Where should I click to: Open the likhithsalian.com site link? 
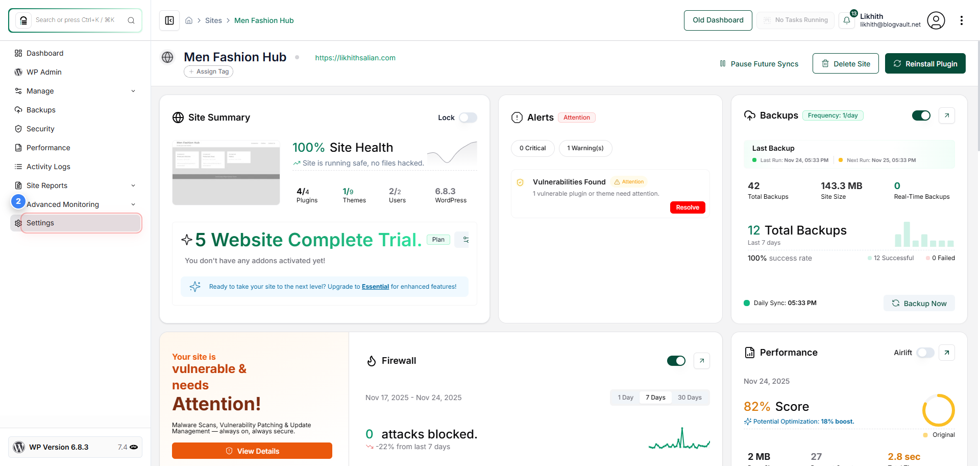click(x=355, y=58)
